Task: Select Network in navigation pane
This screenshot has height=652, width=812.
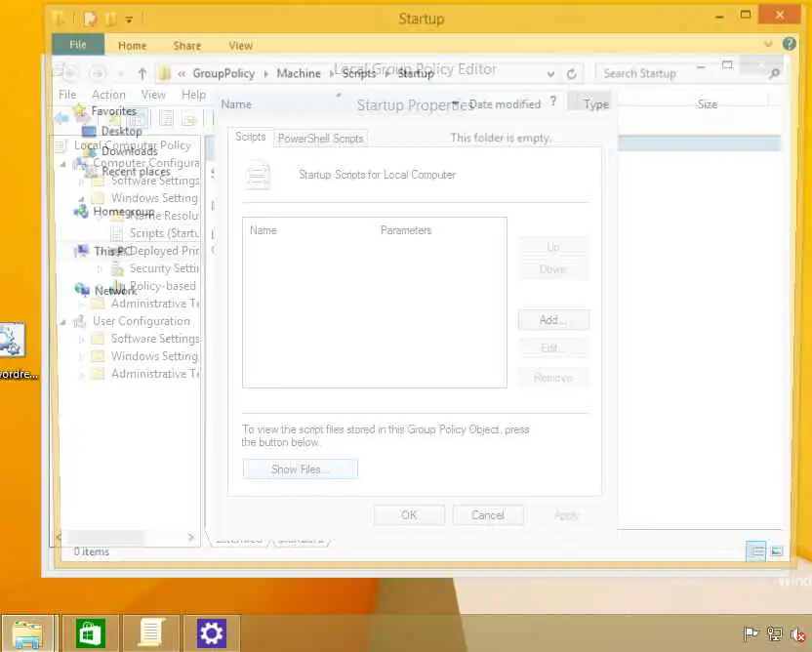Action: [x=115, y=291]
